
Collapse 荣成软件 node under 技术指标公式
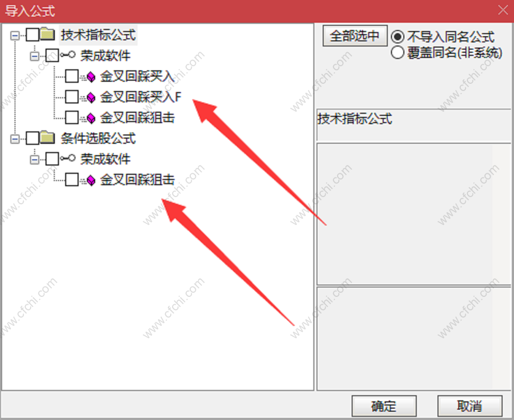point(35,56)
